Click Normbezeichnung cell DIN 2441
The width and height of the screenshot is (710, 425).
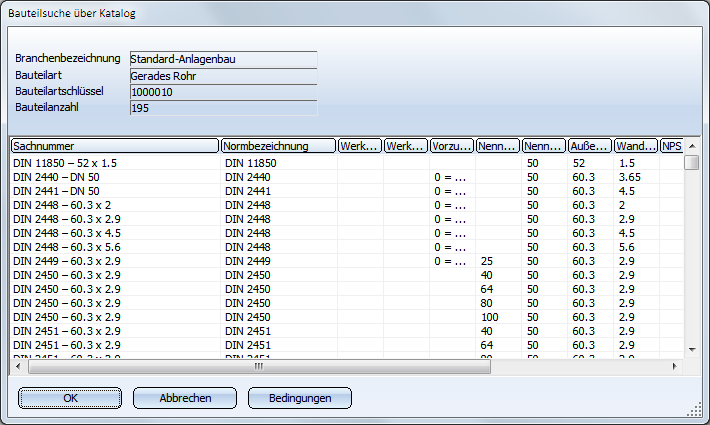[248, 191]
